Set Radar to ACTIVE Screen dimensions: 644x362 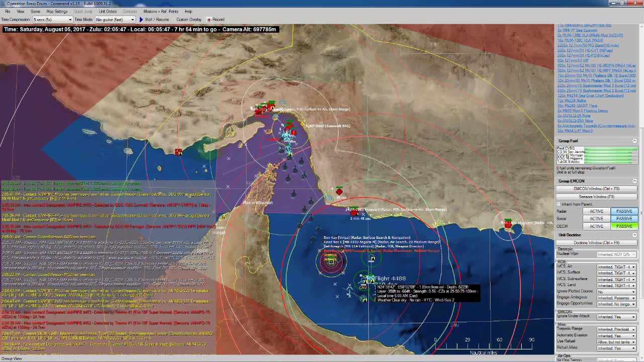(x=596, y=211)
